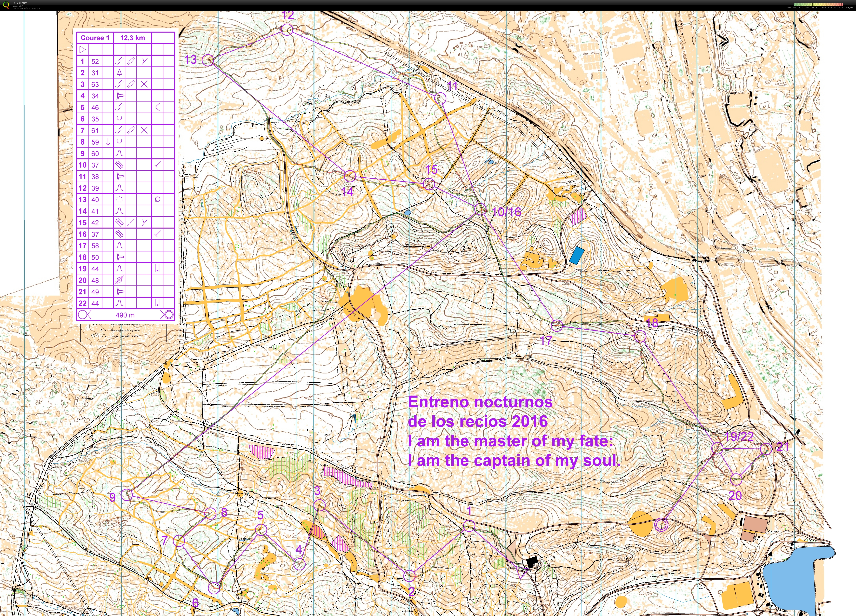Click control circle 20 on the map

[x=736, y=479]
